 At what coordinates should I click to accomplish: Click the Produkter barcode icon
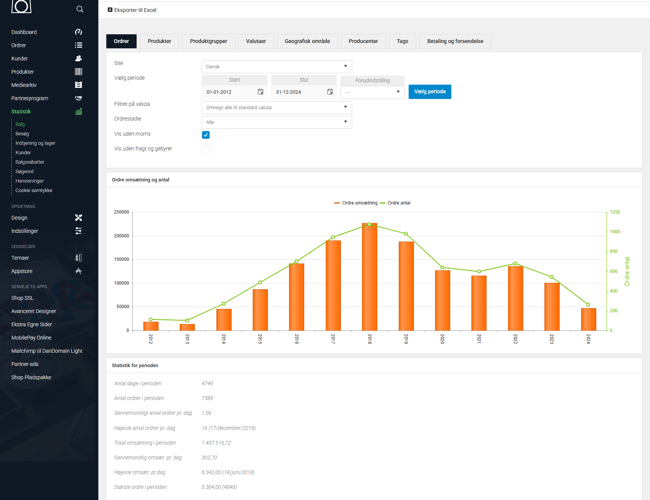(78, 72)
